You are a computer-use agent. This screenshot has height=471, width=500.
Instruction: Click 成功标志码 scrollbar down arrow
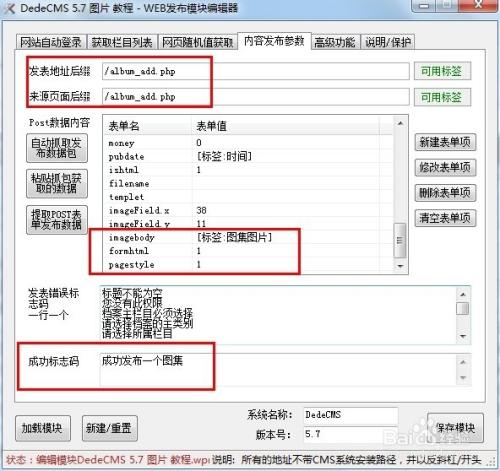(463, 378)
